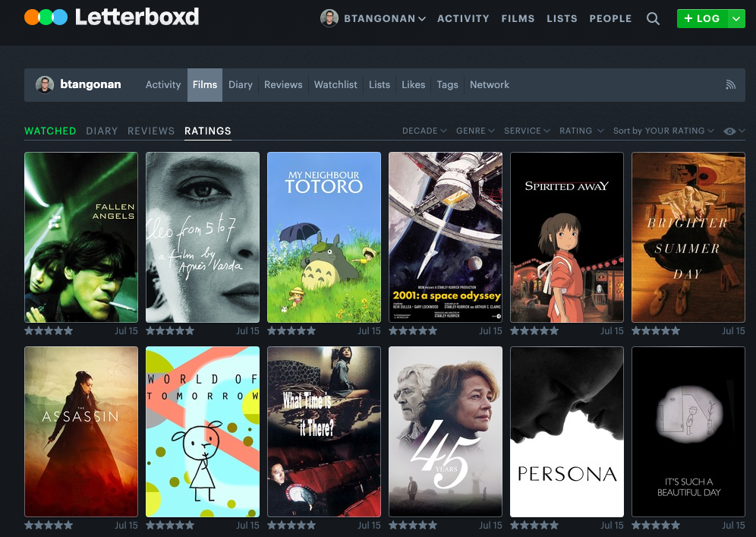Select the profile Activity tab

pyautogui.click(x=163, y=85)
